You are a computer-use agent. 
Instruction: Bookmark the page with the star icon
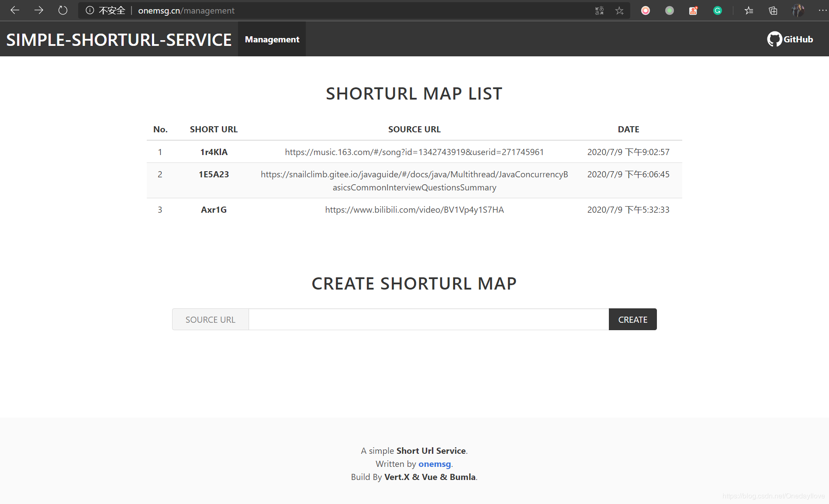[x=619, y=10]
